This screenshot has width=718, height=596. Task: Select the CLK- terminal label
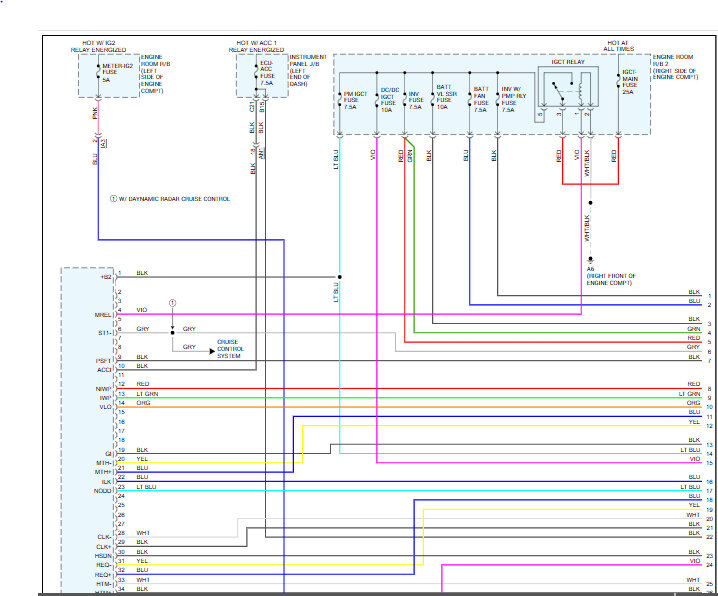104,537
